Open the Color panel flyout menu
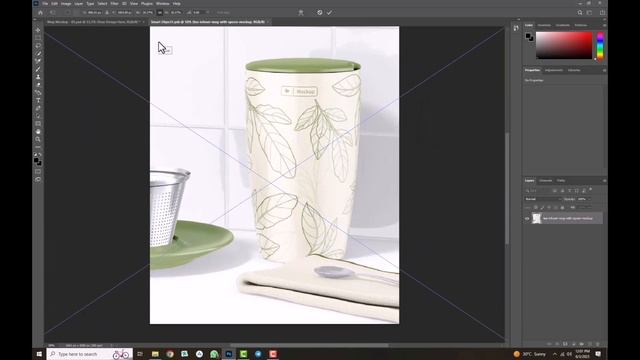Viewport: 640px width, 360px height. point(604,25)
